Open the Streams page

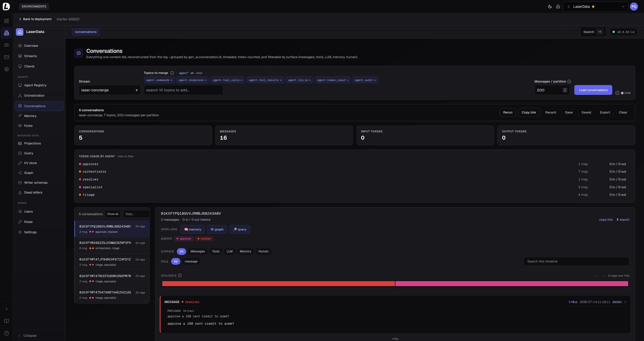(x=39, y=56)
